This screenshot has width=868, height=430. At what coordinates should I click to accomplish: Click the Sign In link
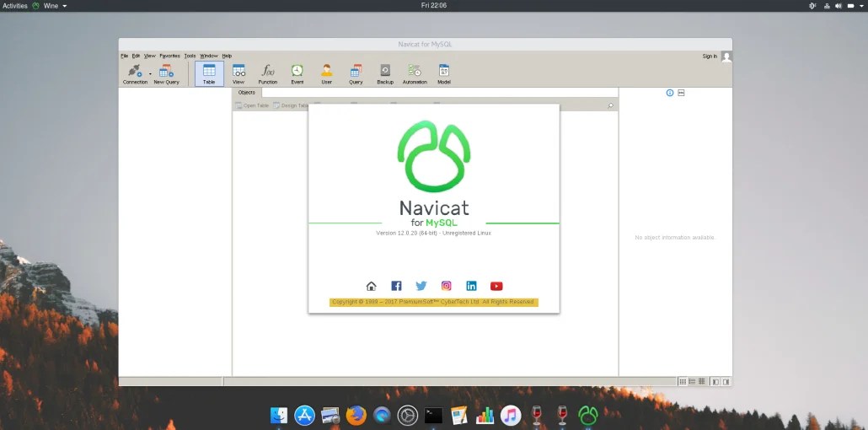[710, 56]
